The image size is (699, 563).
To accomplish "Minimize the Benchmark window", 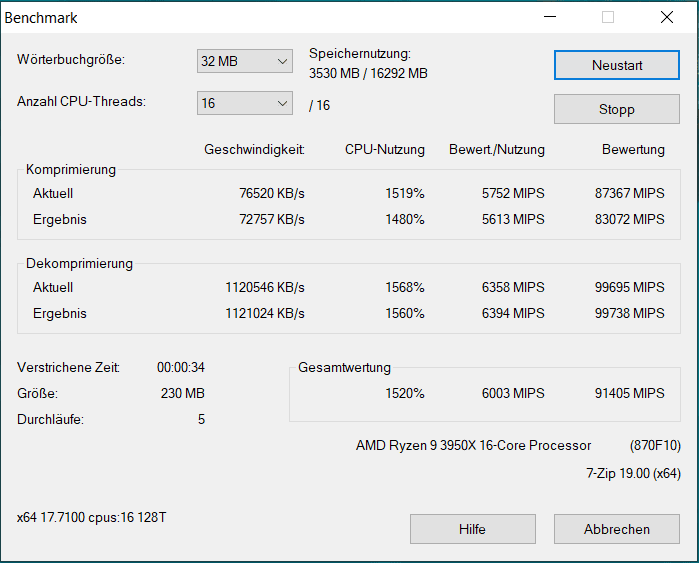I will click(550, 17).
